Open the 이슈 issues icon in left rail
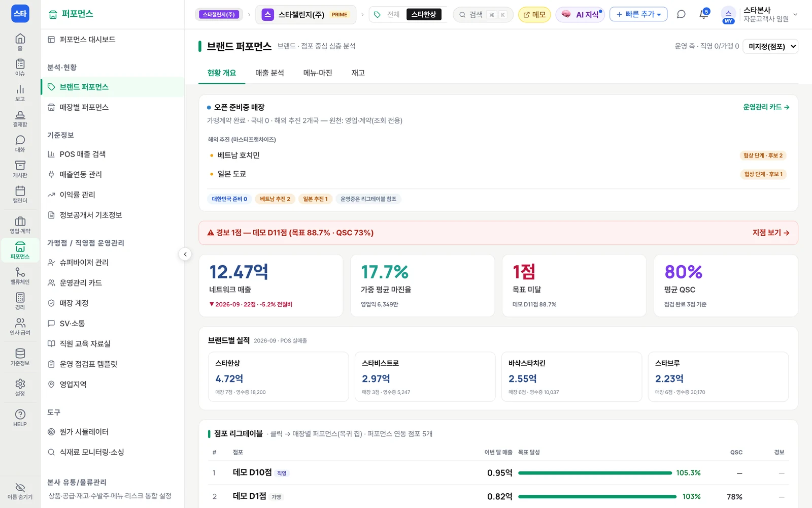This screenshot has height=508, width=812. [x=20, y=67]
